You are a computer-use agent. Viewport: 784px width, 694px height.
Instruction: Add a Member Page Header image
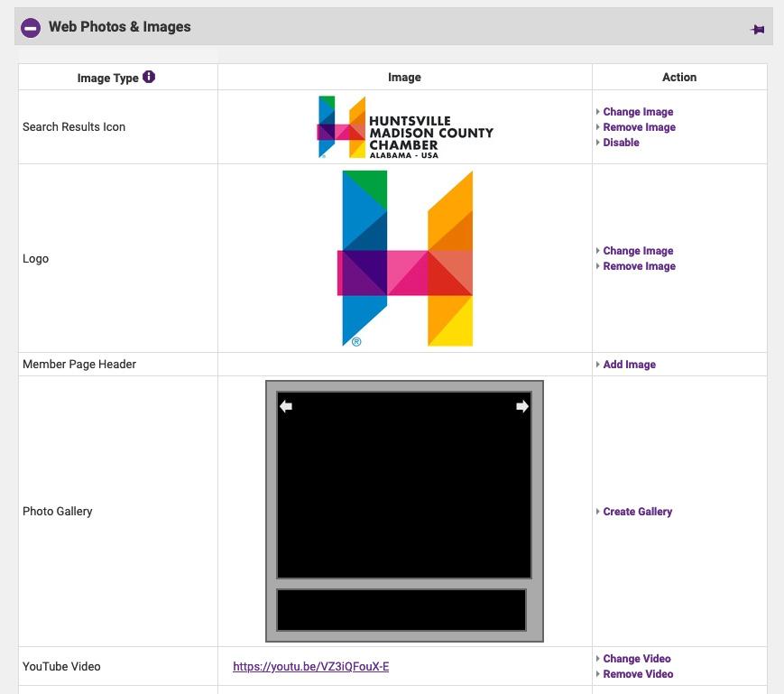pos(629,365)
